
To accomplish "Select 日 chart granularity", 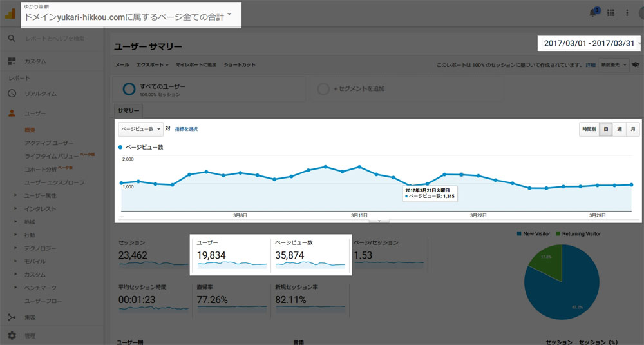I will (606, 129).
